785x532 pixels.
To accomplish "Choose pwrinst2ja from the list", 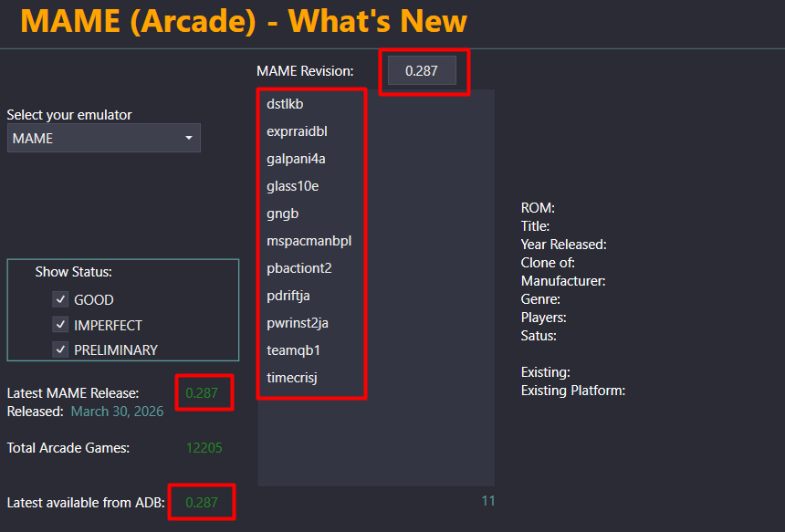I will pyautogui.click(x=297, y=323).
